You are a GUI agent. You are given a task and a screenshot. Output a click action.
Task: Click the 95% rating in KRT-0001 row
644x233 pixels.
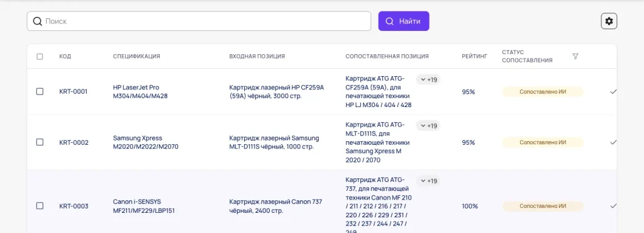tap(468, 92)
